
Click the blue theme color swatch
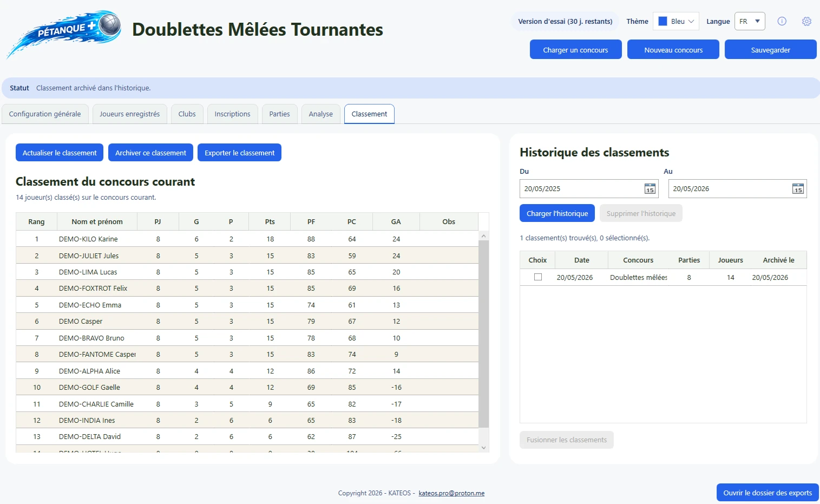click(x=662, y=21)
